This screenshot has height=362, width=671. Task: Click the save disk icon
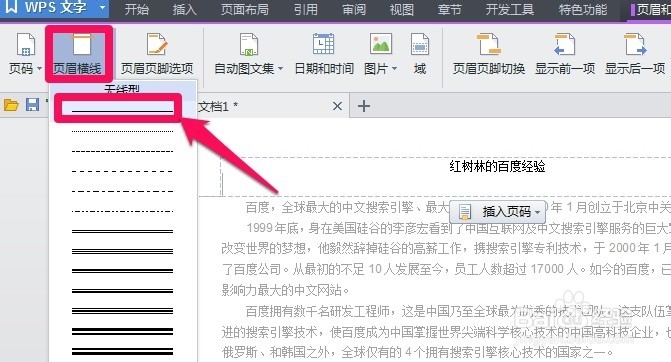(33, 105)
